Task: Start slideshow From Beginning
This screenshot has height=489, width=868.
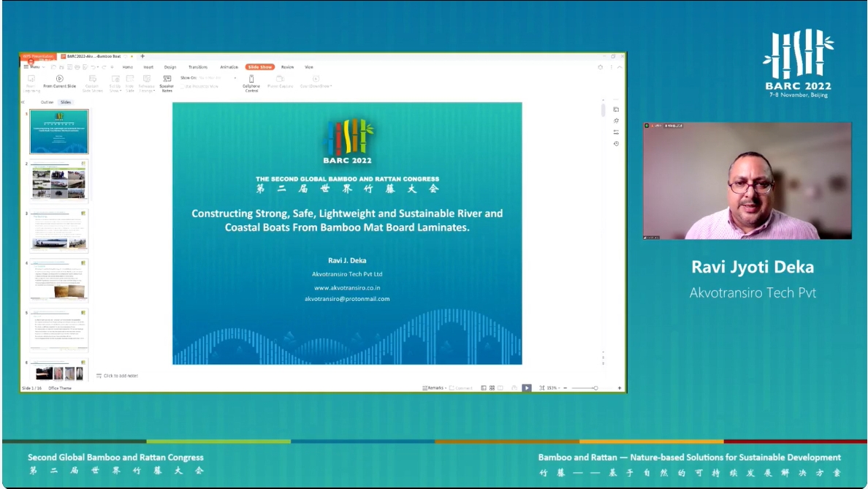Action: (x=31, y=83)
